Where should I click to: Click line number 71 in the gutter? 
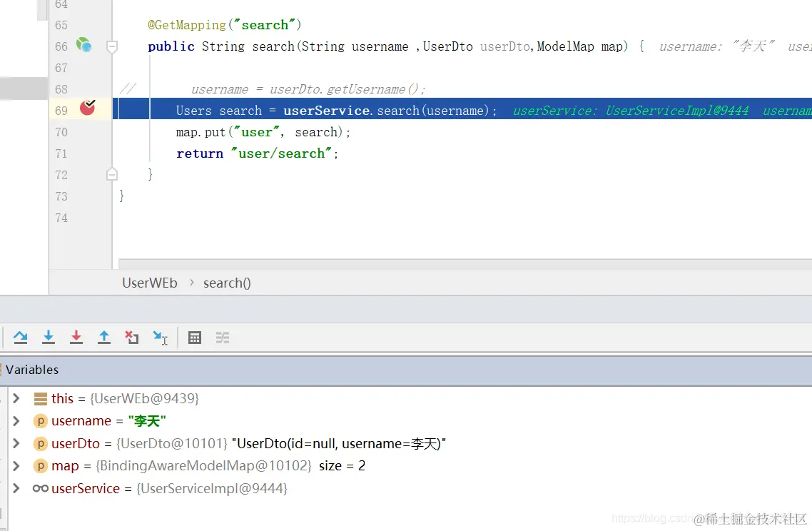[61, 154]
